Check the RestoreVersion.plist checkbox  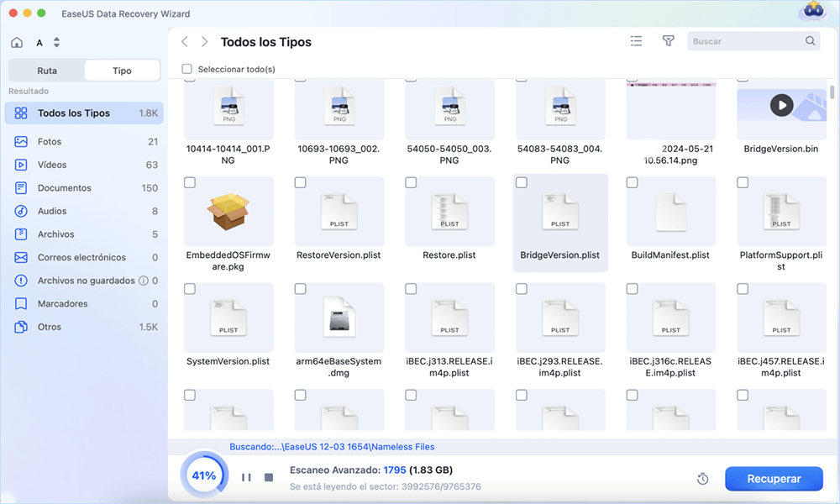click(301, 182)
